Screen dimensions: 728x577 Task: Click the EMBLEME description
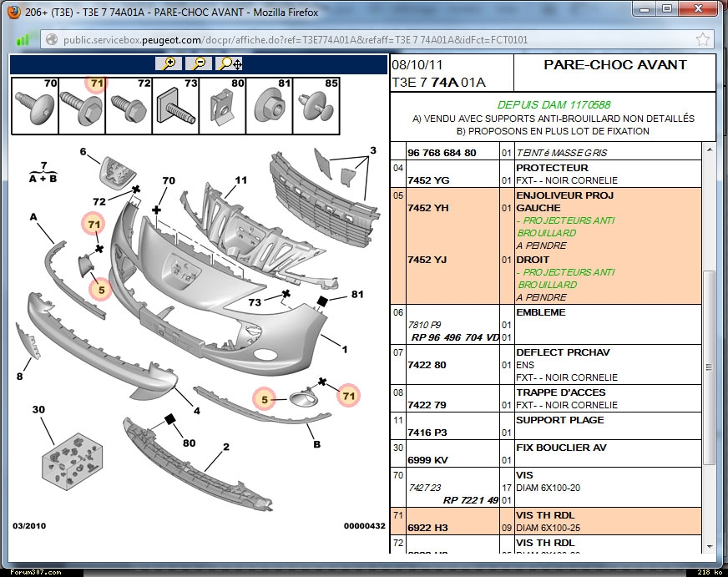[x=541, y=312]
